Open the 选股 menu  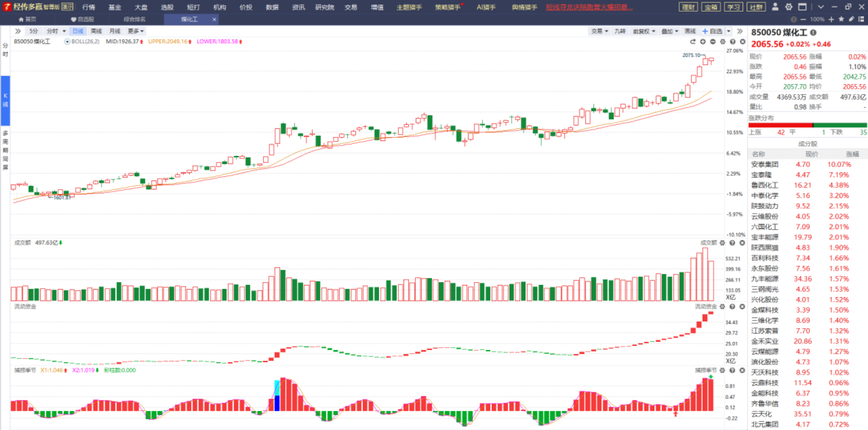(167, 7)
